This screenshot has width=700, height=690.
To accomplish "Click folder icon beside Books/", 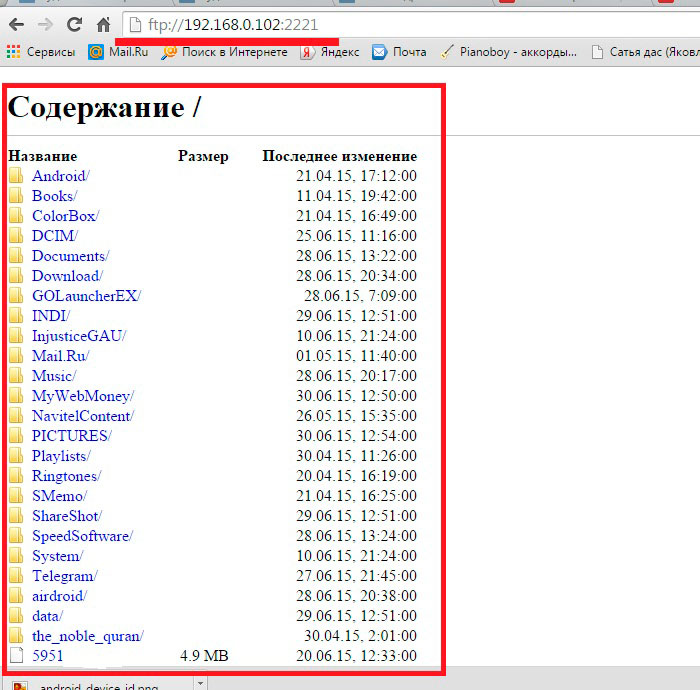I will click(16, 195).
